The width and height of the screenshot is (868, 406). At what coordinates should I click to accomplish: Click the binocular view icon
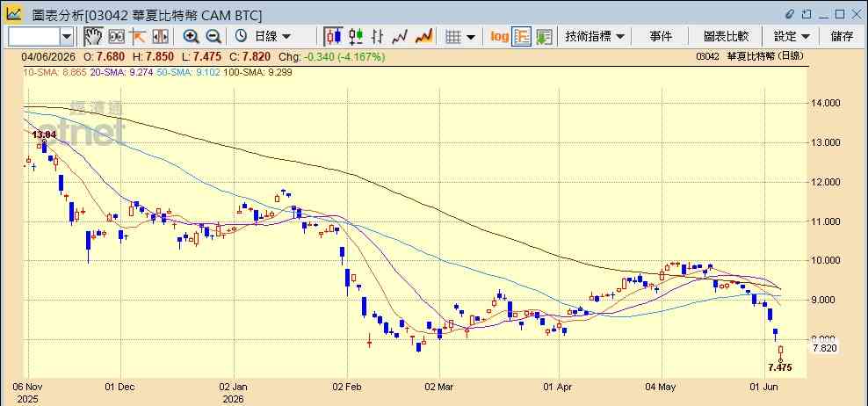(116, 37)
